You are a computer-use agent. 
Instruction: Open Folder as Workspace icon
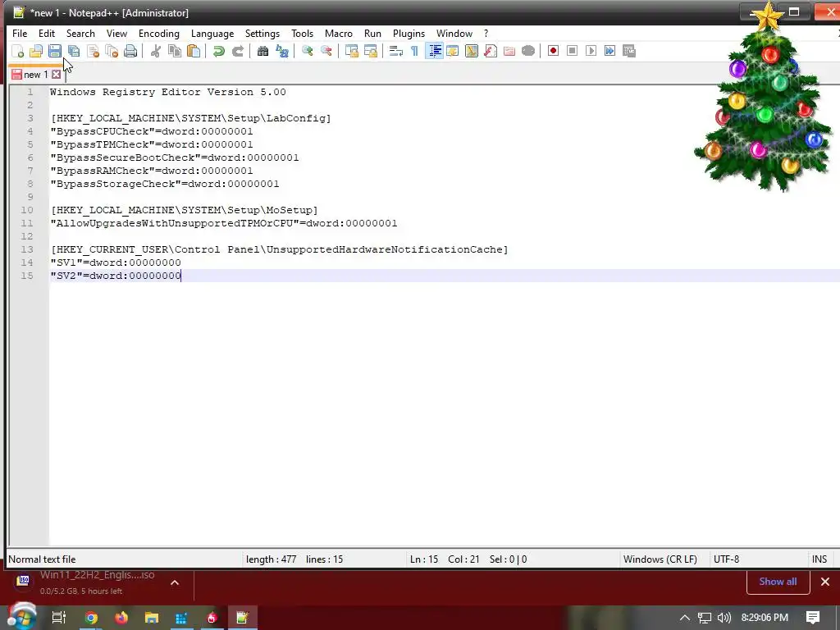(x=509, y=51)
